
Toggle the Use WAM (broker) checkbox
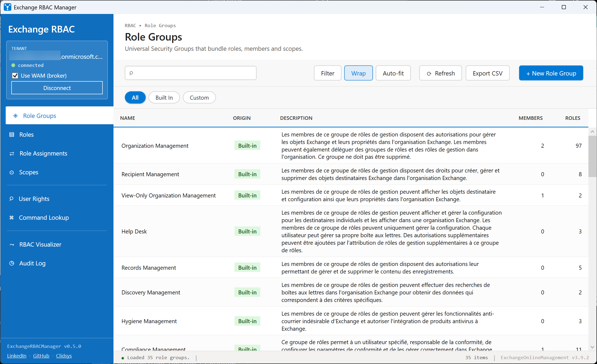pos(15,76)
